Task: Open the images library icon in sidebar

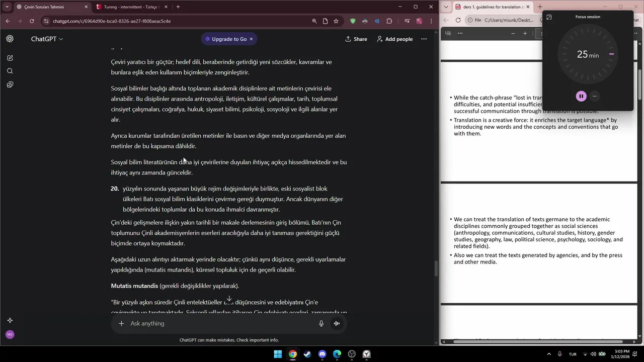Action: pos(10,84)
